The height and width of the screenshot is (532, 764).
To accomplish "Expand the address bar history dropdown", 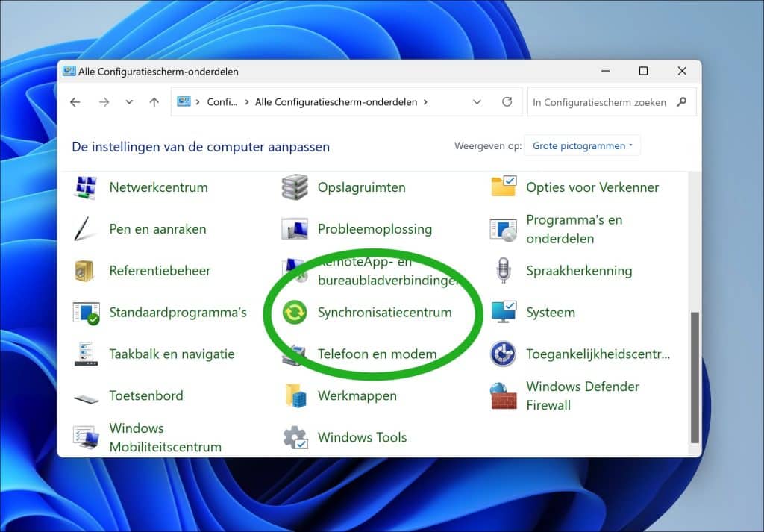I will click(477, 101).
